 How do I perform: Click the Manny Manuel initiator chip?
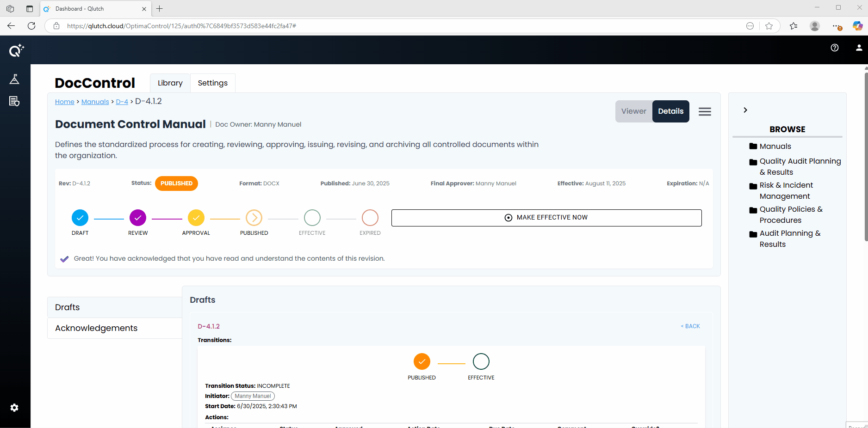[253, 396]
